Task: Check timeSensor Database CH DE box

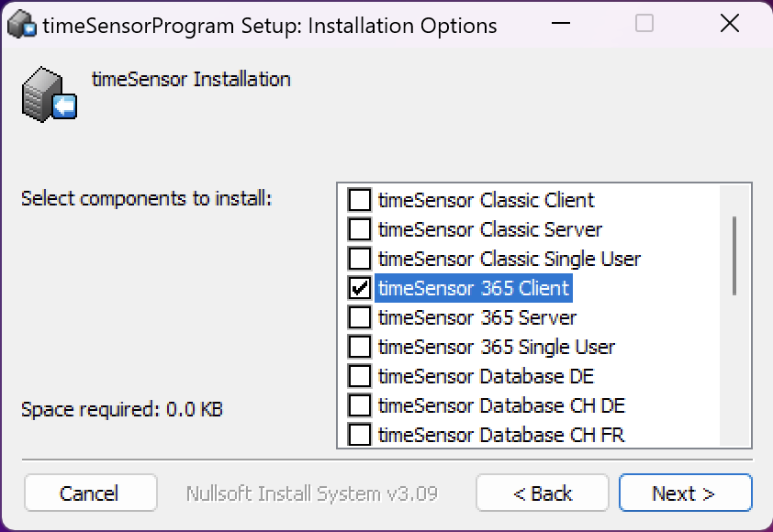Action: [359, 405]
